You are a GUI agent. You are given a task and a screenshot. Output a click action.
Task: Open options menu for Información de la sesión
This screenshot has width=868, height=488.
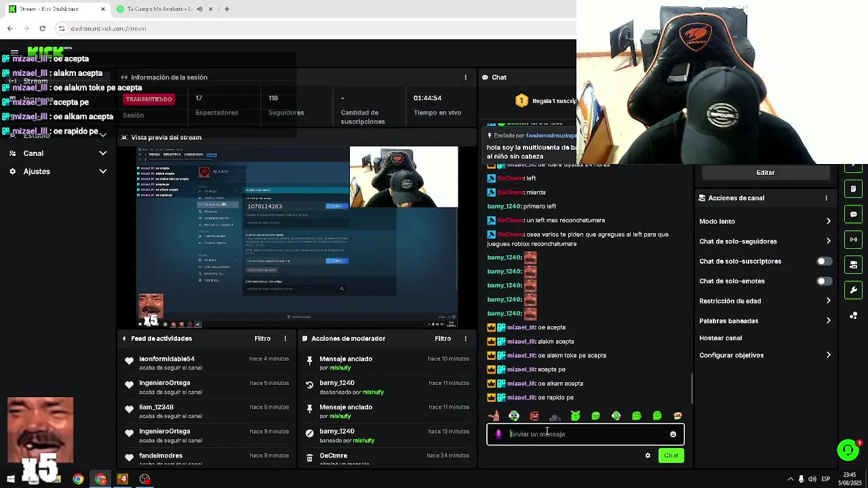[465, 77]
